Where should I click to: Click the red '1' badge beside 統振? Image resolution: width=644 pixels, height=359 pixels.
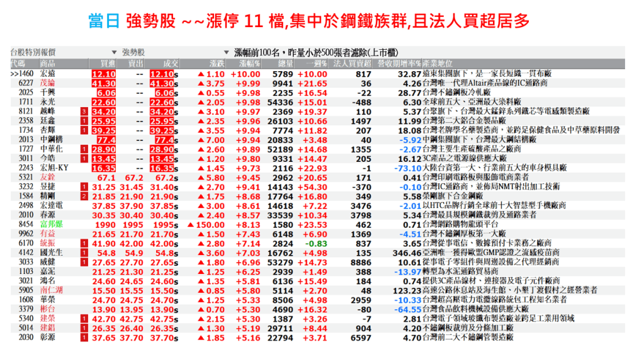point(84,243)
